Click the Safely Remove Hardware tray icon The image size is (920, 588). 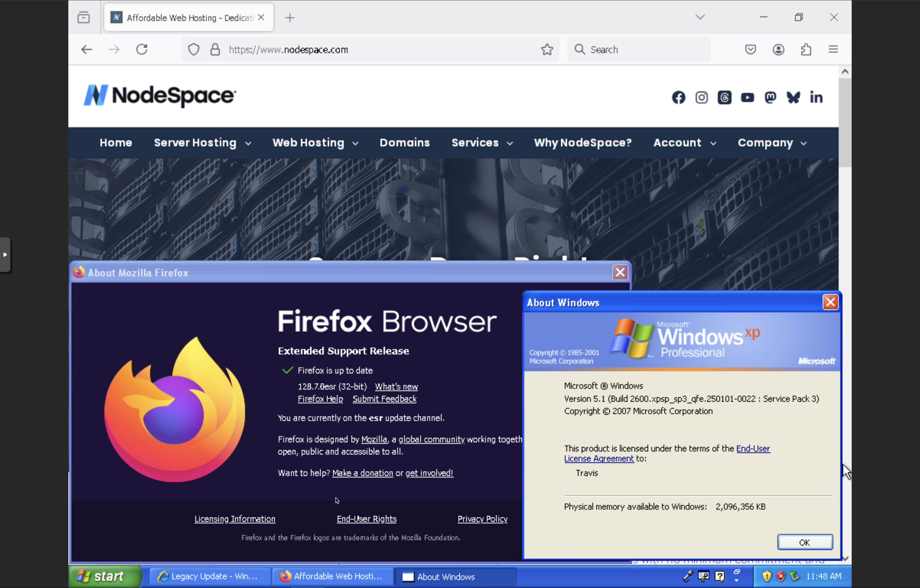point(795,576)
